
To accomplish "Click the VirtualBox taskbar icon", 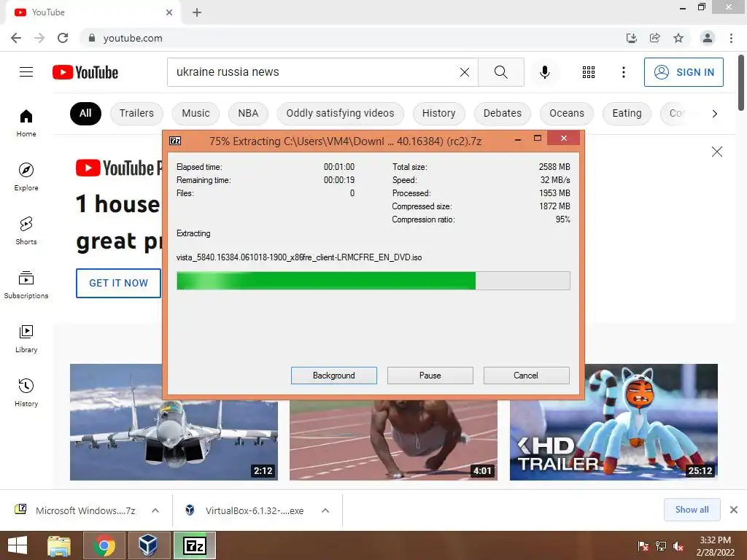I will tap(148, 545).
